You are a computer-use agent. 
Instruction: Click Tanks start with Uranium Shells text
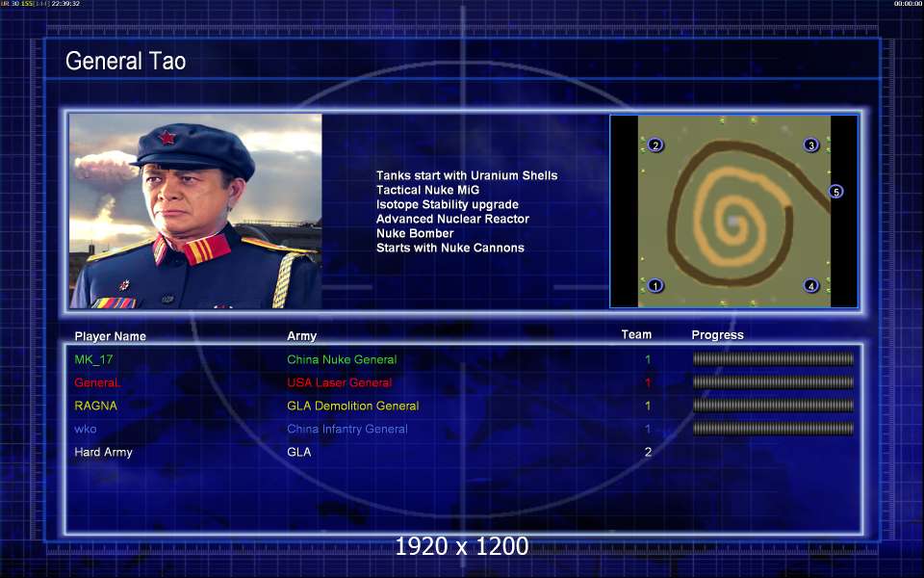pos(467,175)
